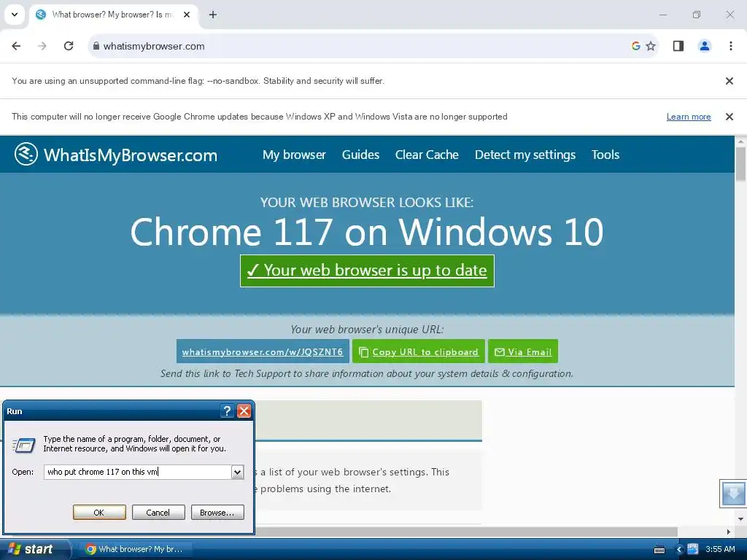Click the network tray icon

693,549
